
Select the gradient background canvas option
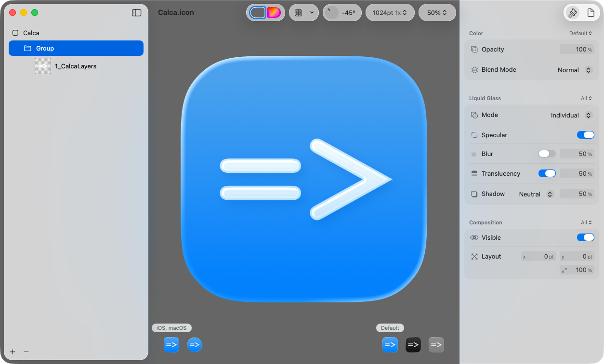274,13
